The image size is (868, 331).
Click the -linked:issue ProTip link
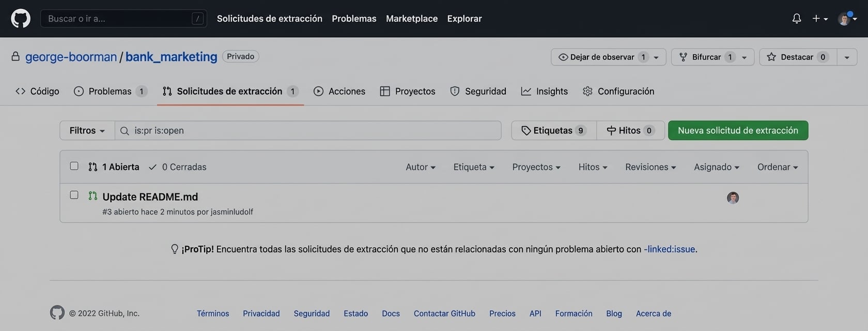670,249
